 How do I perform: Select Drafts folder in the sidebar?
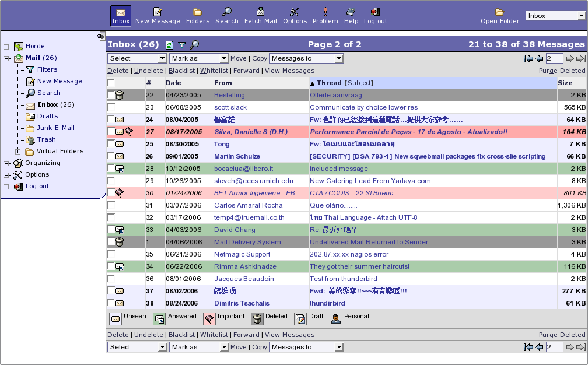[47, 116]
